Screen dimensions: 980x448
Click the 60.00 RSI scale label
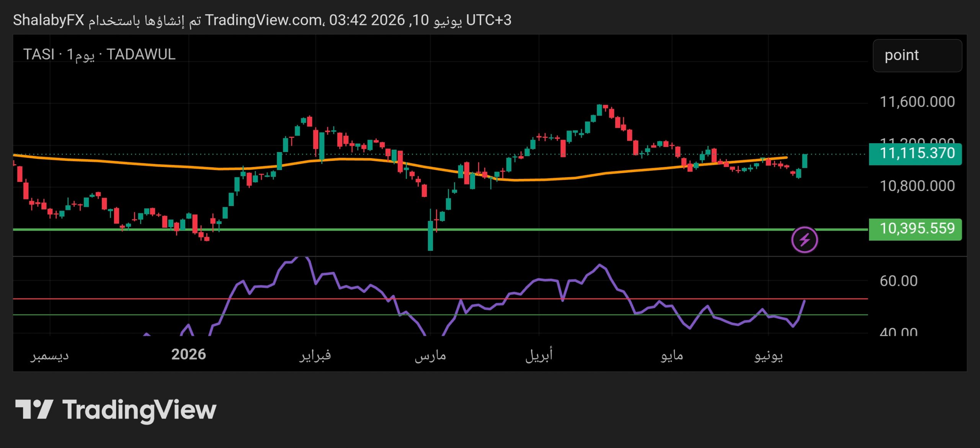pyautogui.click(x=898, y=281)
